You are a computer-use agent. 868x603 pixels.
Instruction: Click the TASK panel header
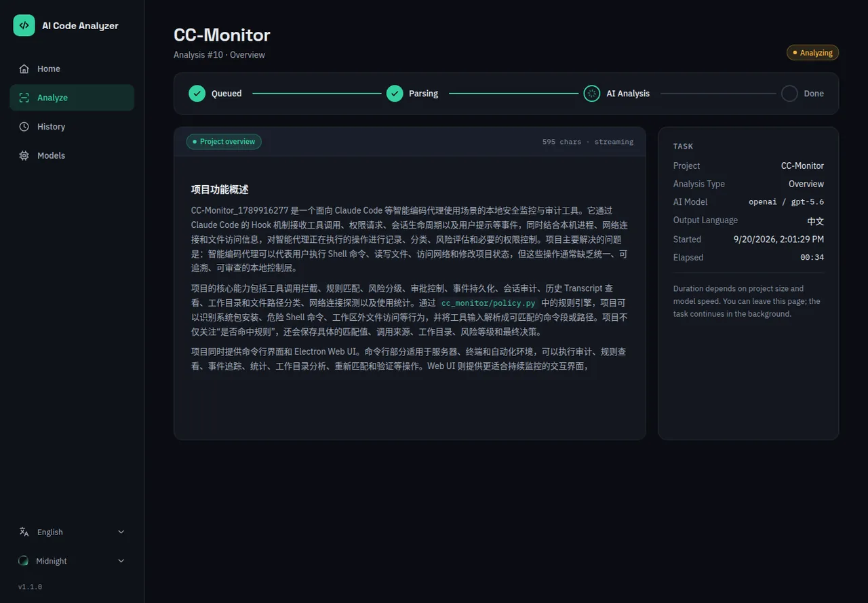click(683, 147)
